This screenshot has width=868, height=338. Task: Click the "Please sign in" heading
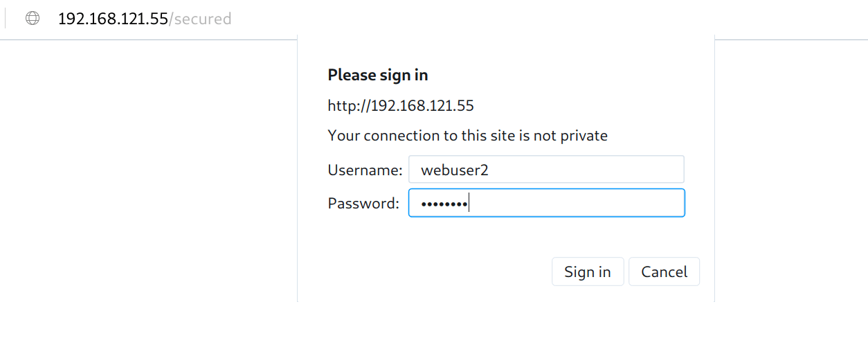(x=377, y=75)
